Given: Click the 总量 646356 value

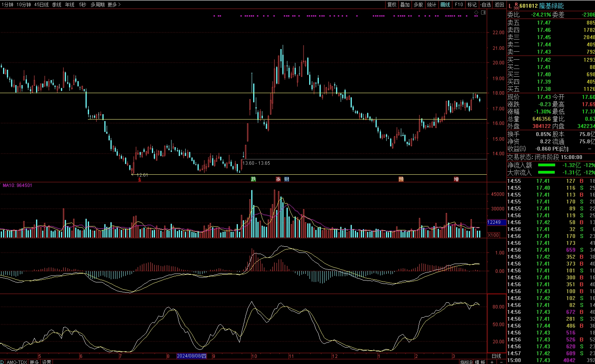Looking at the screenshot, I should pos(542,119).
